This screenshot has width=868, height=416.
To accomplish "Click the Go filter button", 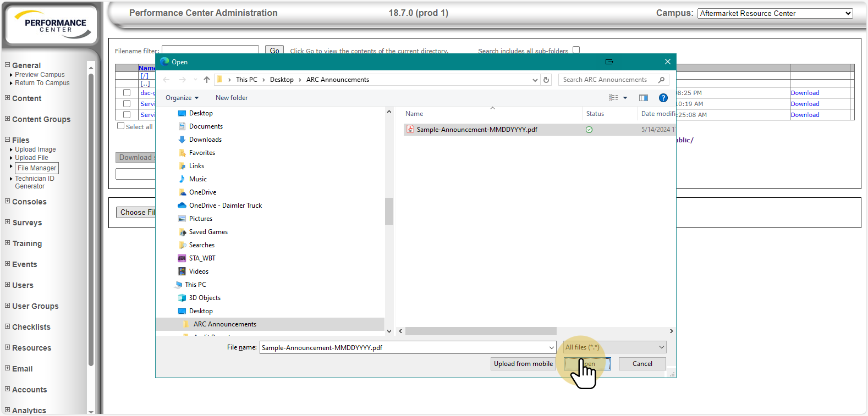I will pyautogui.click(x=274, y=51).
